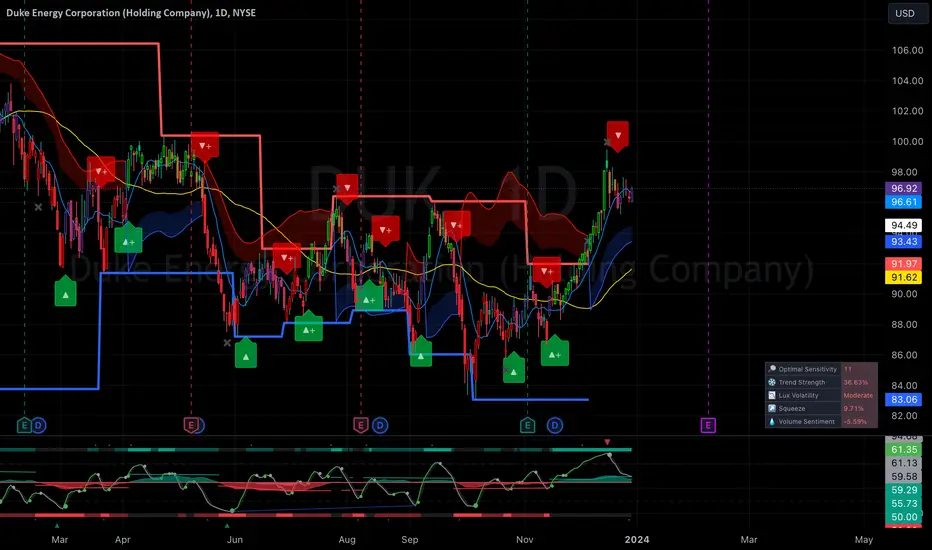
Task: Click the red down-triangle above the oscillator peak
Action: 607,442
